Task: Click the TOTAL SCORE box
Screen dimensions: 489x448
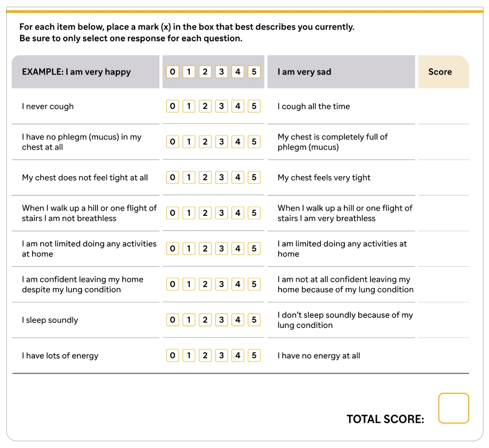Action: tap(454, 408)
